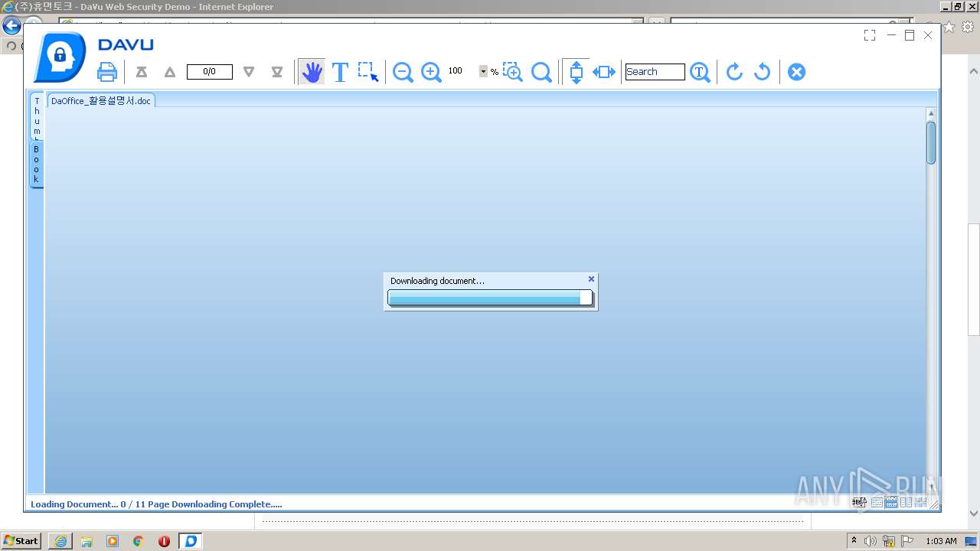Viewport: 980px width, 551px height.
Task: Select the DaVu viewer taskbar button
Action: pyautogui.click(x=191, y=541)
